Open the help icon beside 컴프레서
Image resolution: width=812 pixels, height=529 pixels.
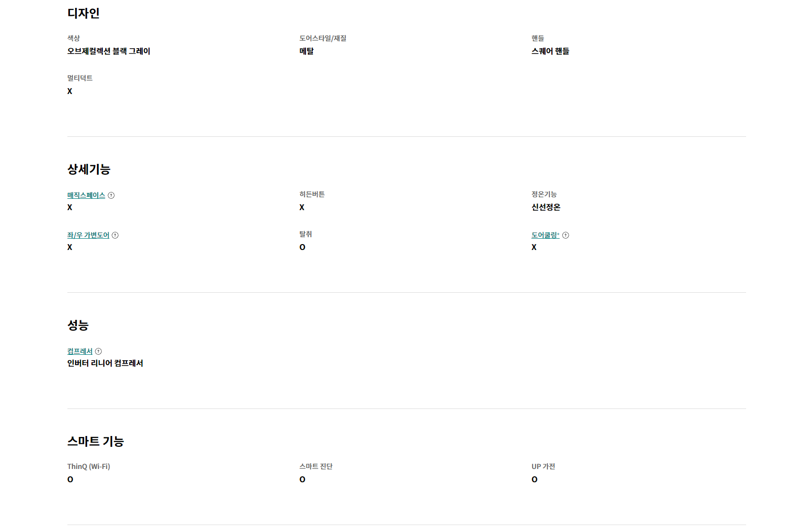coord(98,351)
